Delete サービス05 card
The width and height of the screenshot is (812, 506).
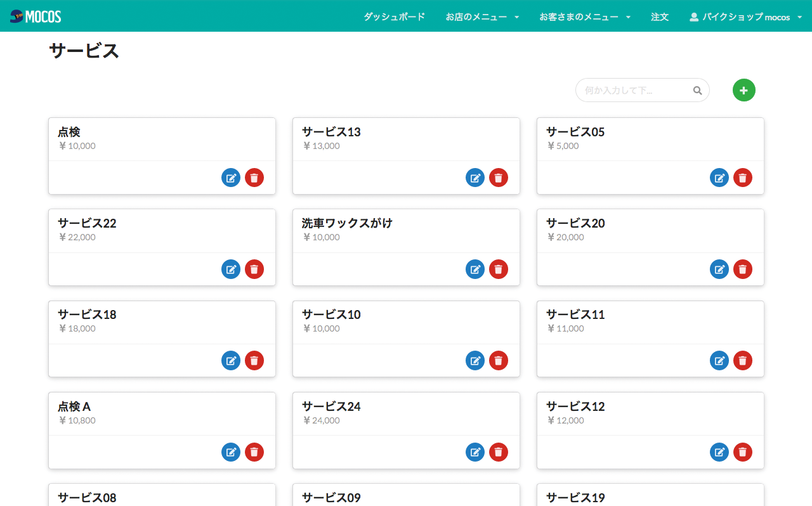point(743,178)
